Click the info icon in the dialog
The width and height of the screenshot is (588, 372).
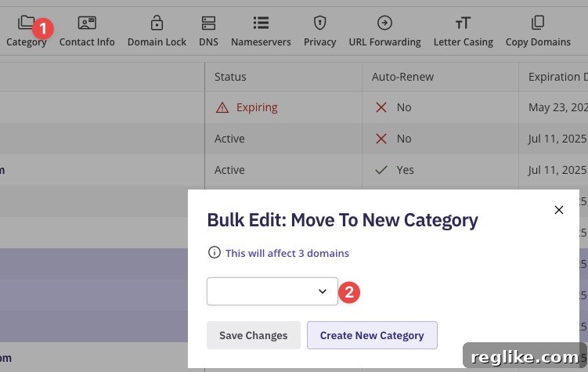tap(214, 252)
